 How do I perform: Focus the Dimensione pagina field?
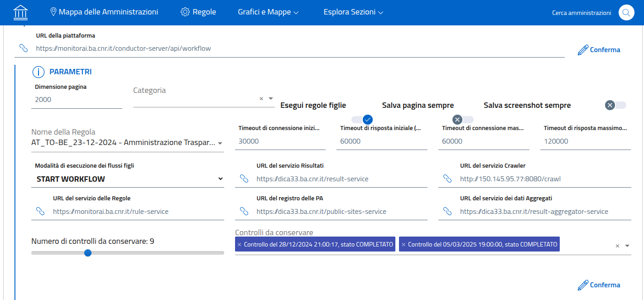coord(77,100)
